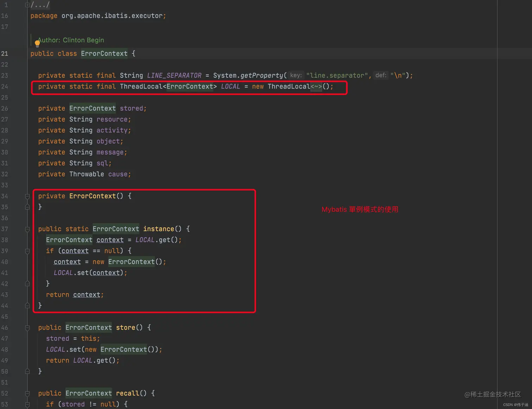The image size is (532, 409).
Task: Collapse the instance() method using its gutter fold marker
Action: pos(27,229)
